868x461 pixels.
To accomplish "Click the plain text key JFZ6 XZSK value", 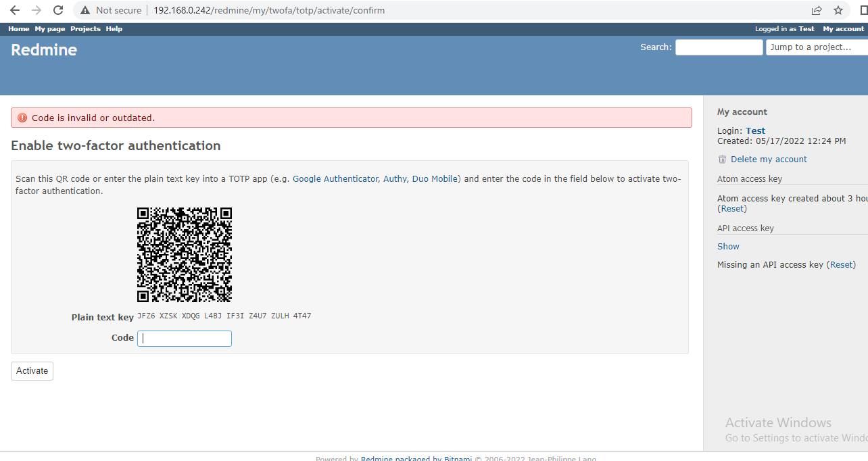I will (x=224, y=316).
